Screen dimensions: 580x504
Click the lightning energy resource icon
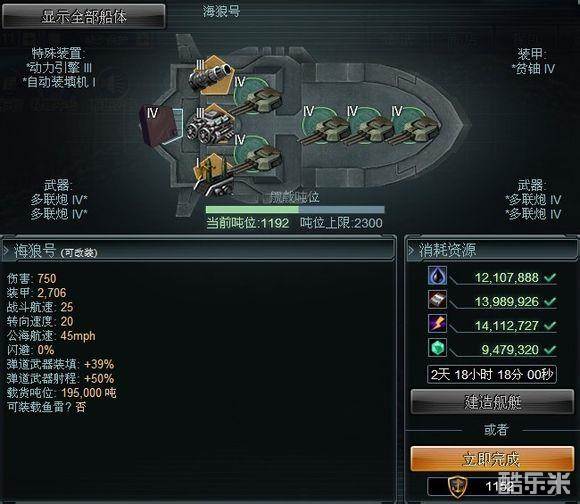[x=437, y=324]
